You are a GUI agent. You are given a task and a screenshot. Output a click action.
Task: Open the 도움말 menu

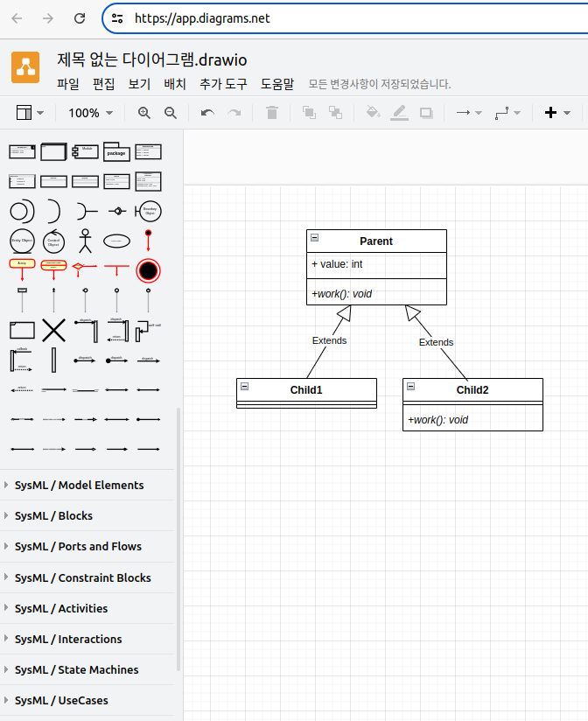click(277, 84)
